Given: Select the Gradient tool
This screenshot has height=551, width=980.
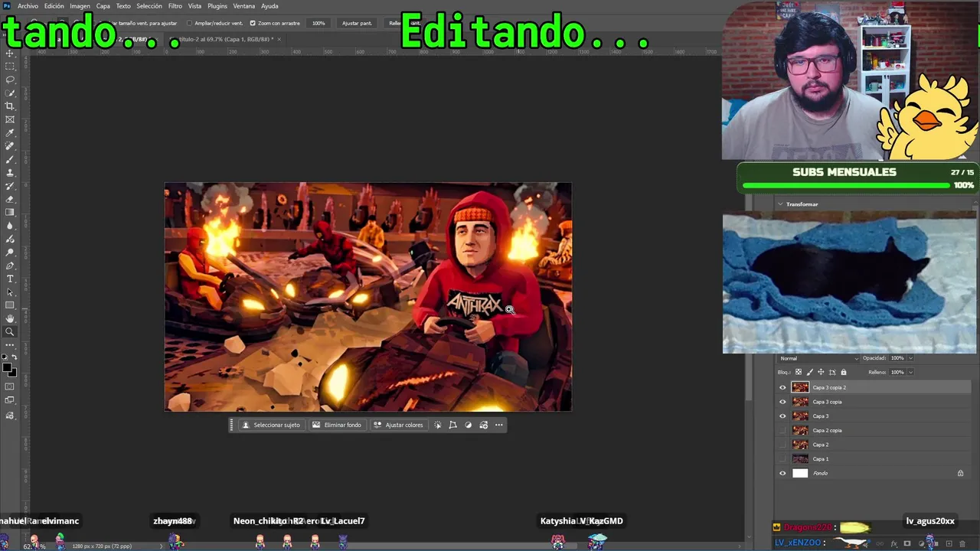Looking at the screenshot, I should tap(10, 213).
